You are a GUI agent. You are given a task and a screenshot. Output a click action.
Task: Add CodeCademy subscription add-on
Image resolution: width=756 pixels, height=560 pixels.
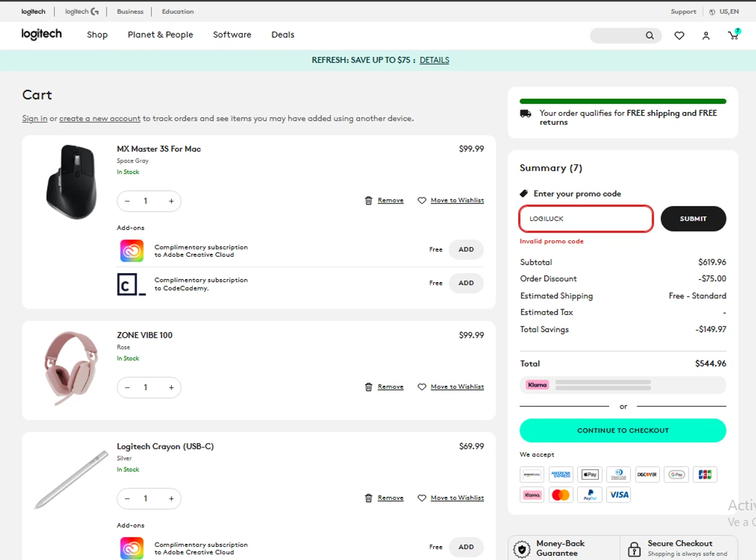(466, 283)
